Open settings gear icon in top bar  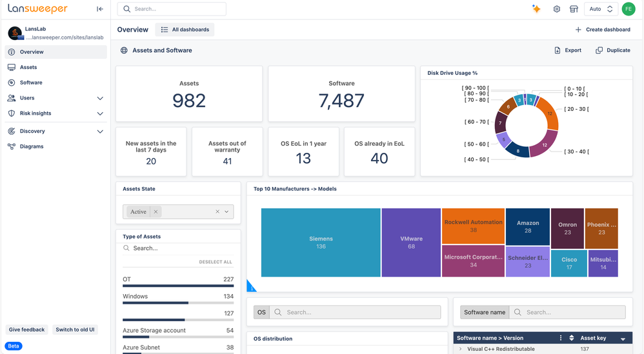click(x=556, y=9)
